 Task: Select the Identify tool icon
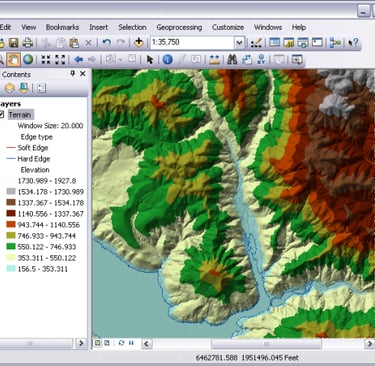(x=167, y=60)
